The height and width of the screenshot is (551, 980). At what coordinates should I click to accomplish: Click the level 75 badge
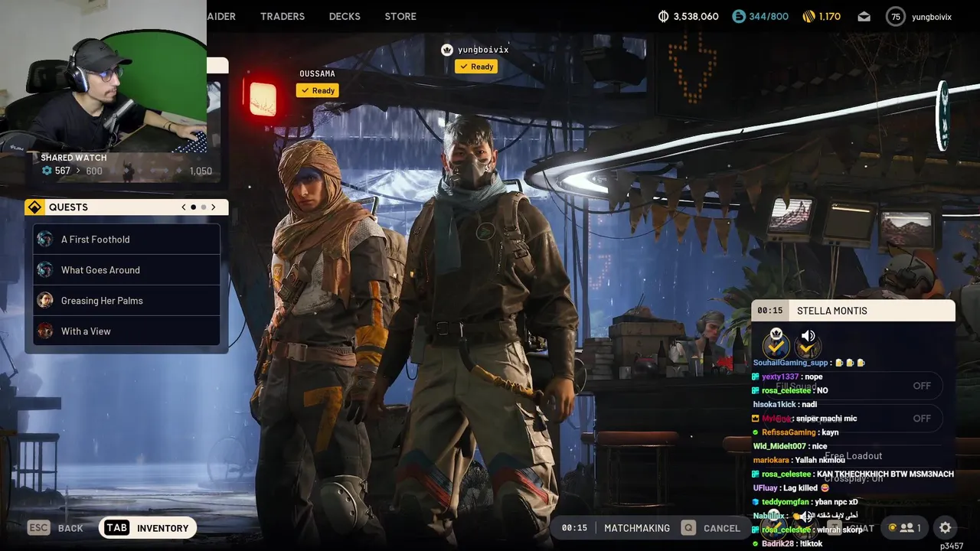[x=896, y=16]
